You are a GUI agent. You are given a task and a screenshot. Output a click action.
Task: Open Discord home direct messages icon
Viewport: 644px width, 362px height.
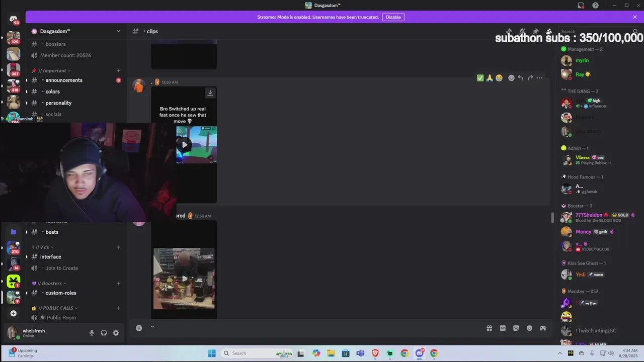pyautogui.click(x=14, y=20)
